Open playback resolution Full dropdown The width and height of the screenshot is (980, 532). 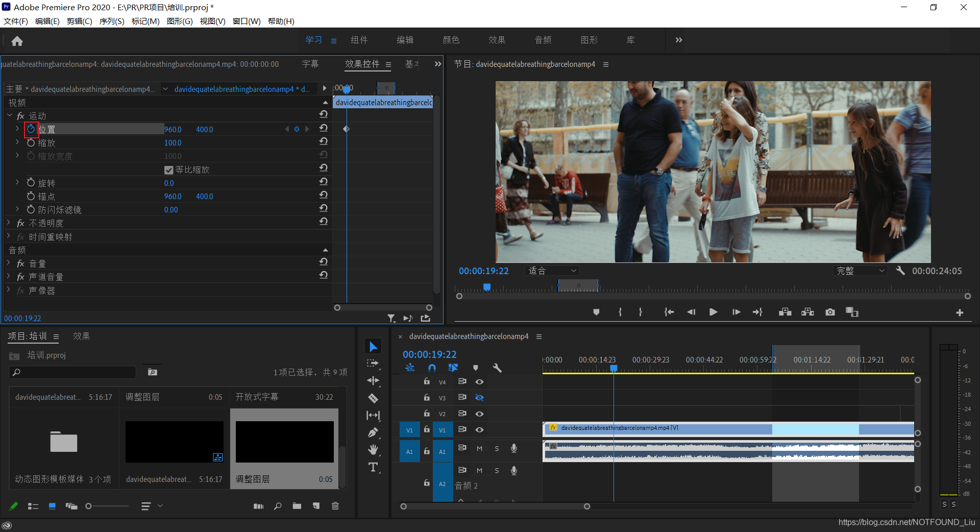[x=860, y=271]
